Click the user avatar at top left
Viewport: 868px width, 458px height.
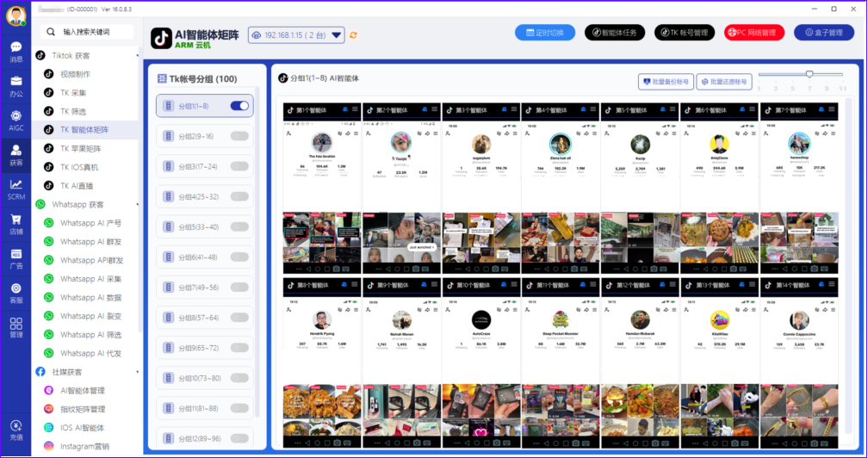point(16,16)
